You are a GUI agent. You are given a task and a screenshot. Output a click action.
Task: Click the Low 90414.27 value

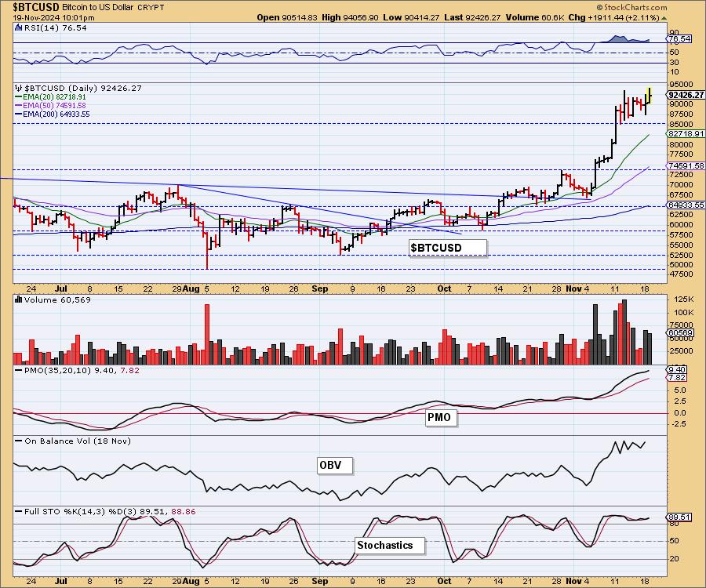coord(411,17)
